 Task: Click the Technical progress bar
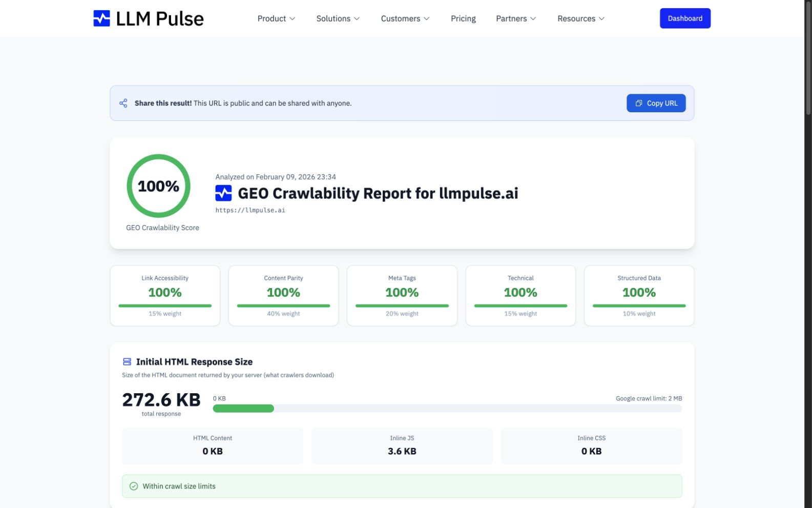520,306
